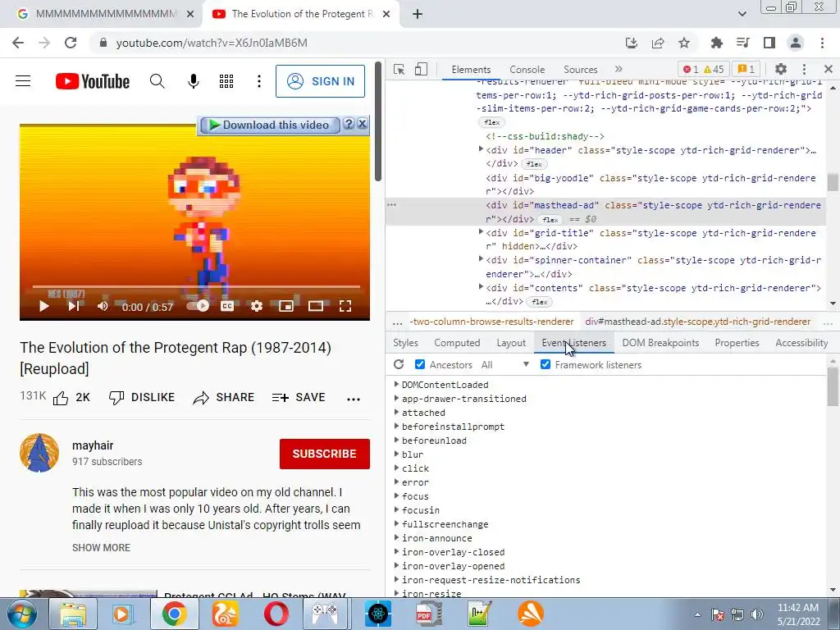The height and width of the screenshot is (630, 840).
Task: Open new browser tab
Action: [418, 14]
